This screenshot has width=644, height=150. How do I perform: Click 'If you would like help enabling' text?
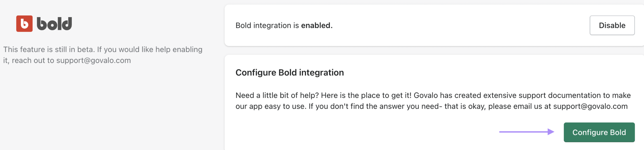point(149,49)
